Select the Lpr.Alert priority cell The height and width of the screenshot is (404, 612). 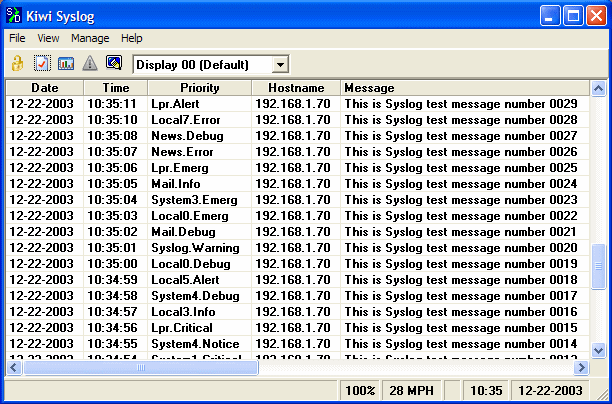200,104
